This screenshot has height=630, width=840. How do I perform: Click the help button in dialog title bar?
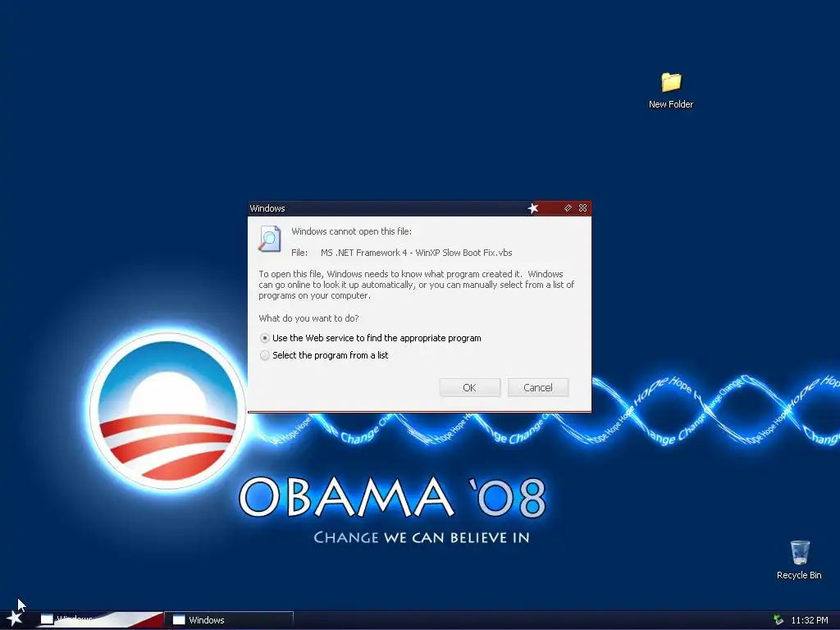point(568,208)
